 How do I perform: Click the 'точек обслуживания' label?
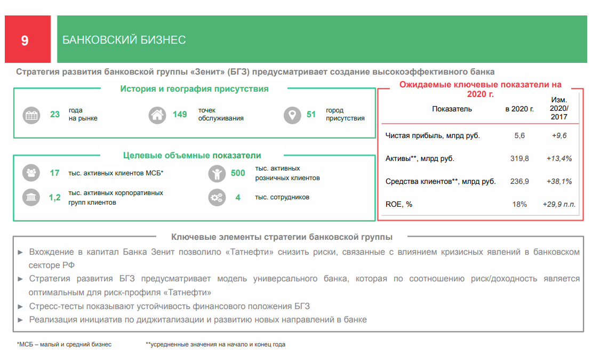coord(221,114)
